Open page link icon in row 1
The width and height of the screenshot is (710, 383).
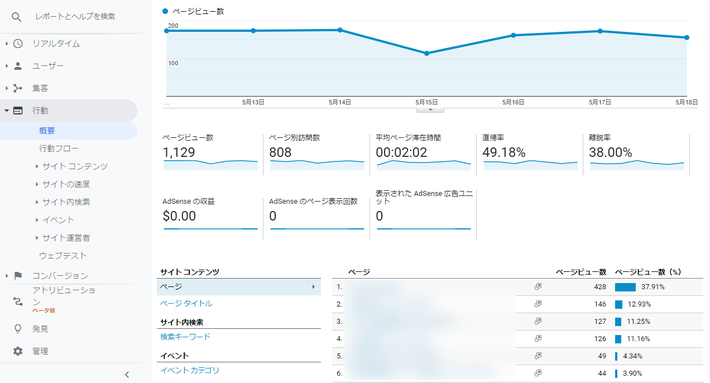[x=538, y=287]
